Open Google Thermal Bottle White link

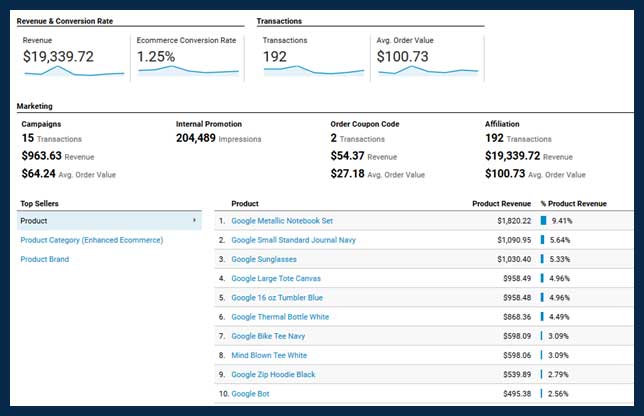pos(280,317)
